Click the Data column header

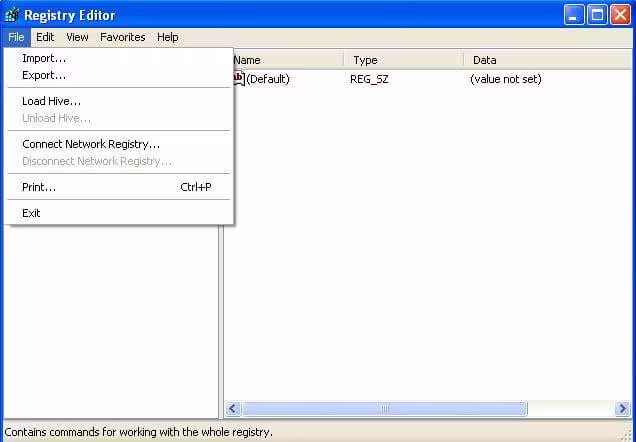click(548, 60)
